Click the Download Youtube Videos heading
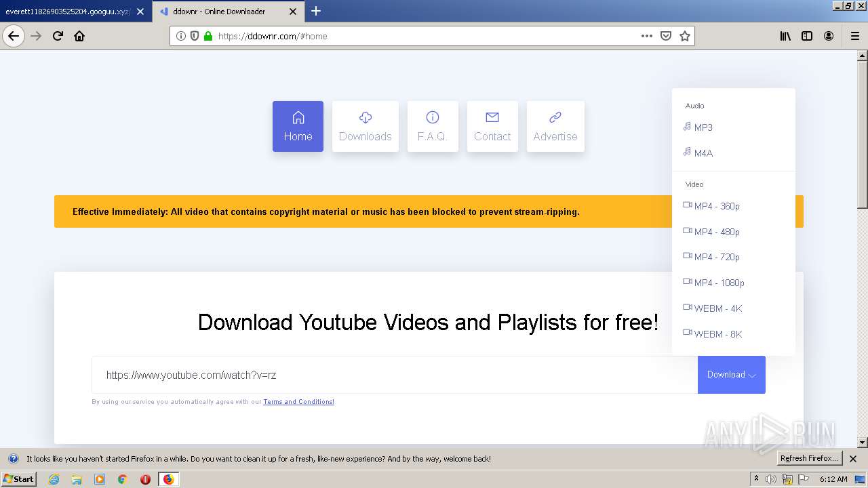The width and height of the screenshot is (868, 488). pyautogui.click(x=428, y=322)
